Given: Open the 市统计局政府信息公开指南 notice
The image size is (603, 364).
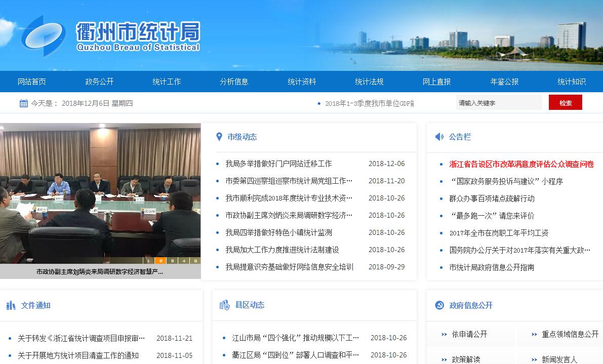Looking at the screenshot, I should tap(492, 267).
